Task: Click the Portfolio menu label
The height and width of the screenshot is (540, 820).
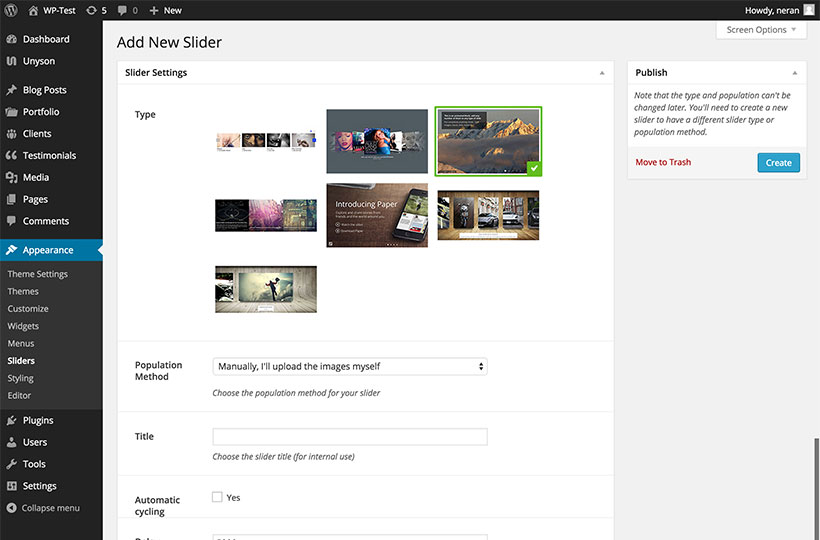Action: click(x=41, y=112)
